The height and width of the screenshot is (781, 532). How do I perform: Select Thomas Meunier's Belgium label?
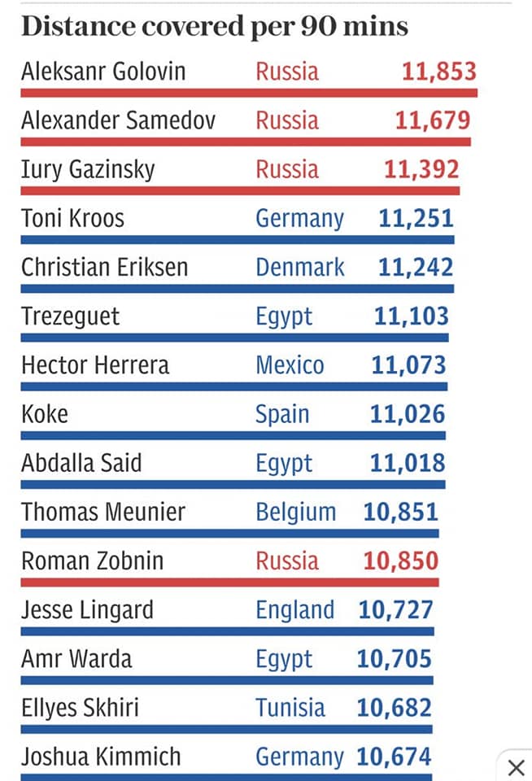click(296, 512)
